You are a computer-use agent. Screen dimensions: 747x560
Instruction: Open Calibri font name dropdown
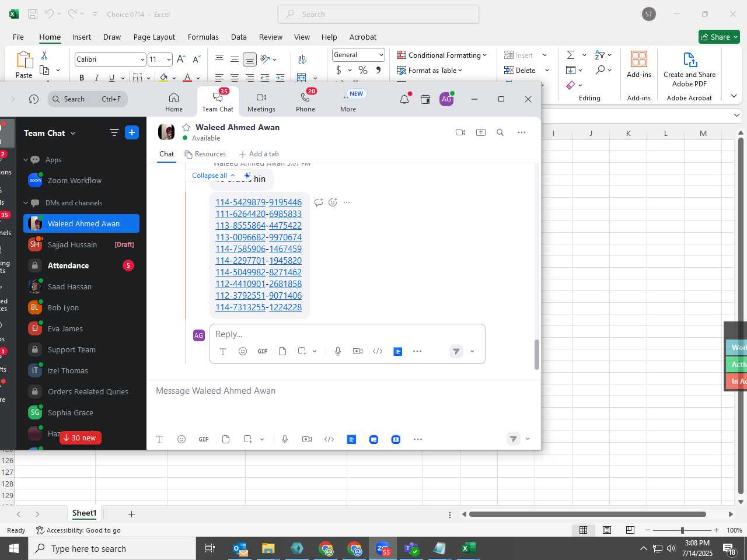[142, 60]
